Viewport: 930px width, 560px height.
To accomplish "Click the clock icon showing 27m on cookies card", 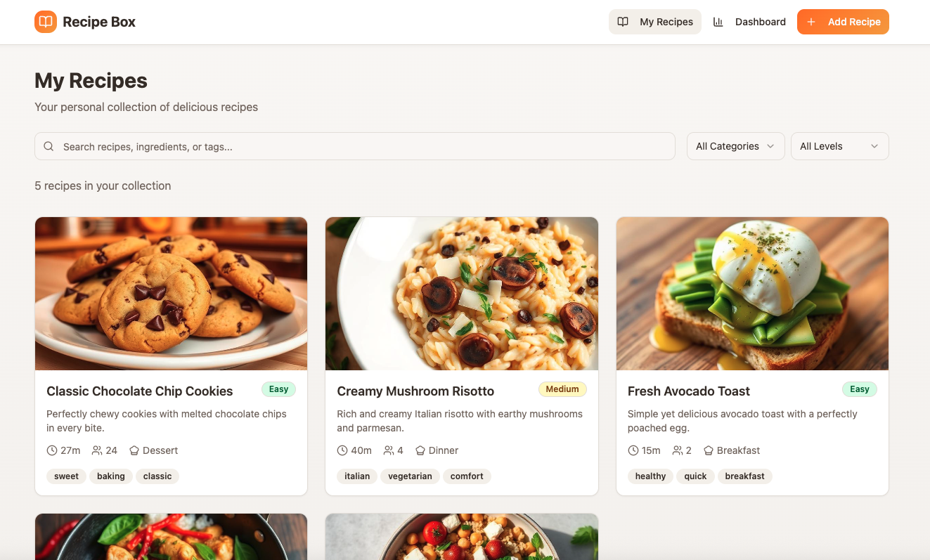I will click(52, 450).
